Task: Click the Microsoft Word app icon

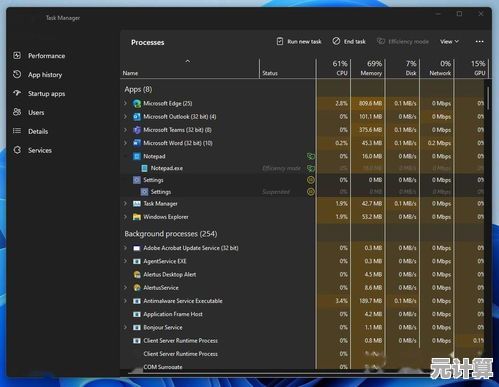Action: 137,143
